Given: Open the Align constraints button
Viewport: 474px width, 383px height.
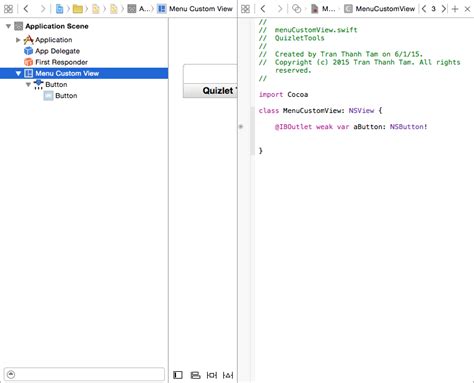Looking at the screenshot, I should coord(195,375).
